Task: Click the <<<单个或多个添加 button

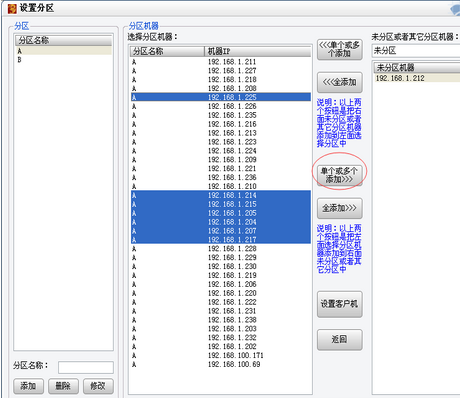Action: click(x=339, y=49)
